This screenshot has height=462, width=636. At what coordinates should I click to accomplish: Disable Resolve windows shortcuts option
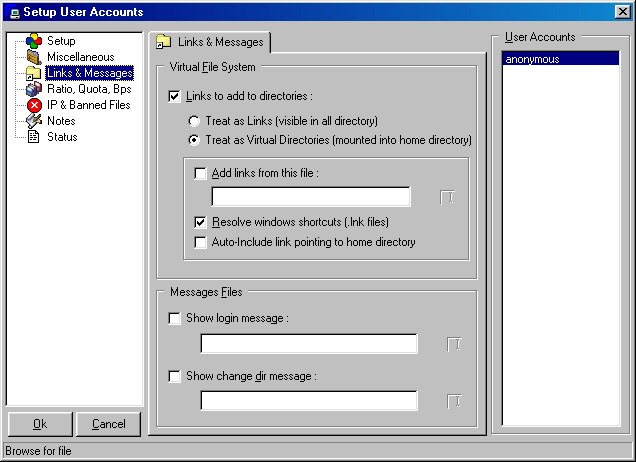(x=201, y=222)
